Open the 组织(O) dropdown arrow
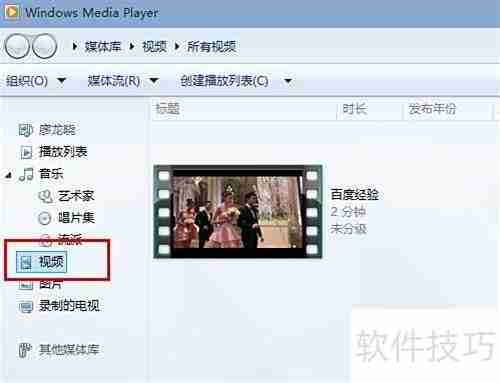Viewport: 500px width, 383px height. point(62,80)
